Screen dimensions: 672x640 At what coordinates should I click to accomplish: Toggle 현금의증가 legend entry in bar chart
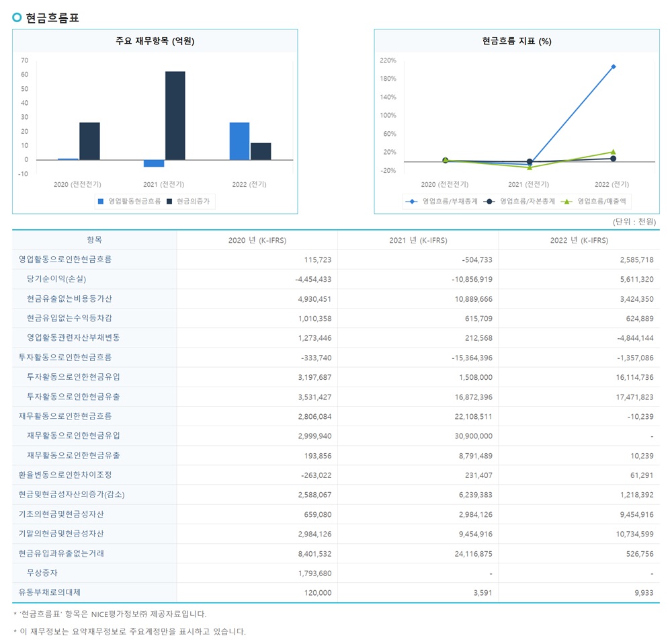[x=188, y=201]
